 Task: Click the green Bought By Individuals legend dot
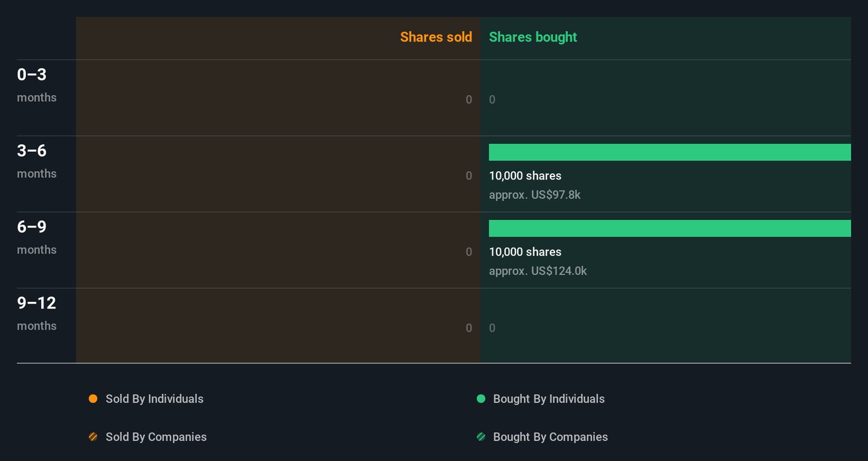[x=481, y=399]
